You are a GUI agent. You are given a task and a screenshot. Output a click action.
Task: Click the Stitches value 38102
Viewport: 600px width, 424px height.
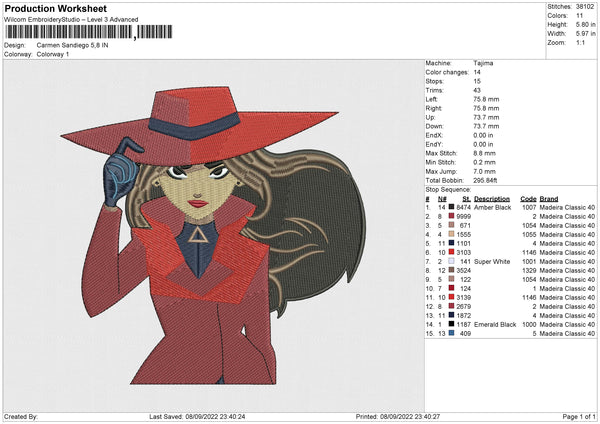coord(585,7)
